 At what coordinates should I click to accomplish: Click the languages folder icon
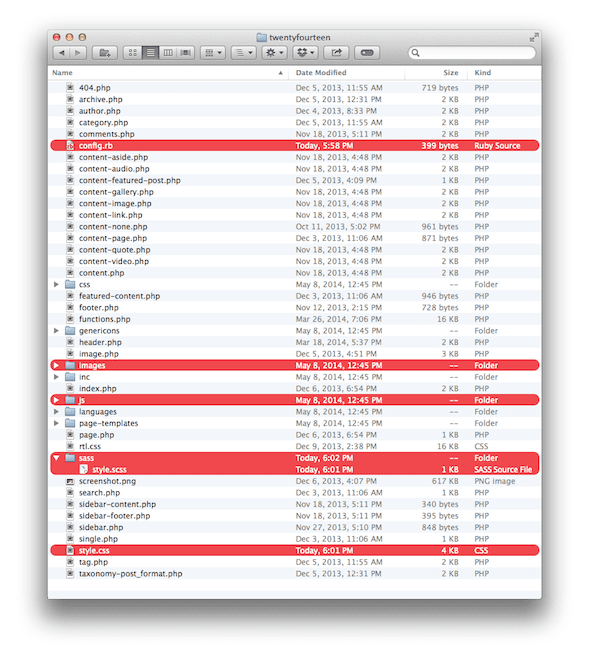click(70, 412)
